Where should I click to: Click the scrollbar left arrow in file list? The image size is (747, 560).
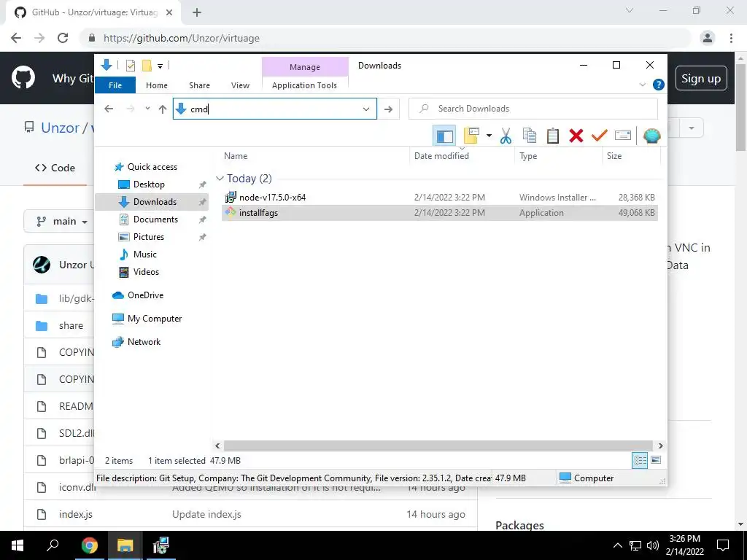tap(217, 446)
